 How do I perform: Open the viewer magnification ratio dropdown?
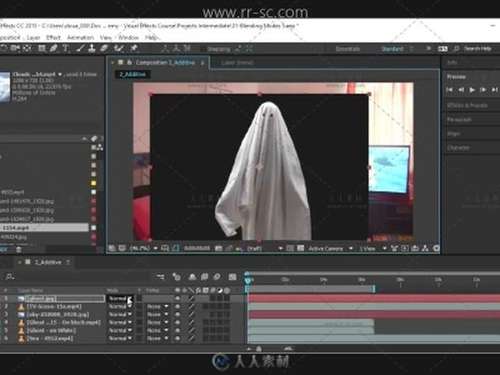143,248
